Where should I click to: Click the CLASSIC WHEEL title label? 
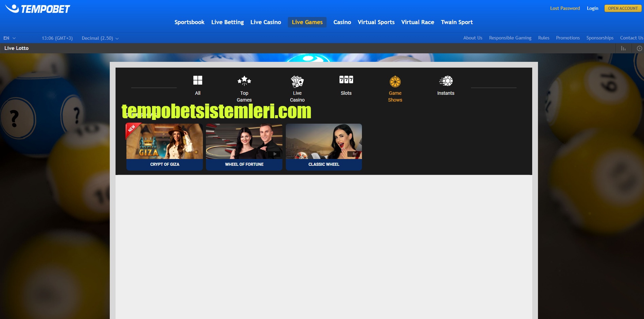point(324,164)
